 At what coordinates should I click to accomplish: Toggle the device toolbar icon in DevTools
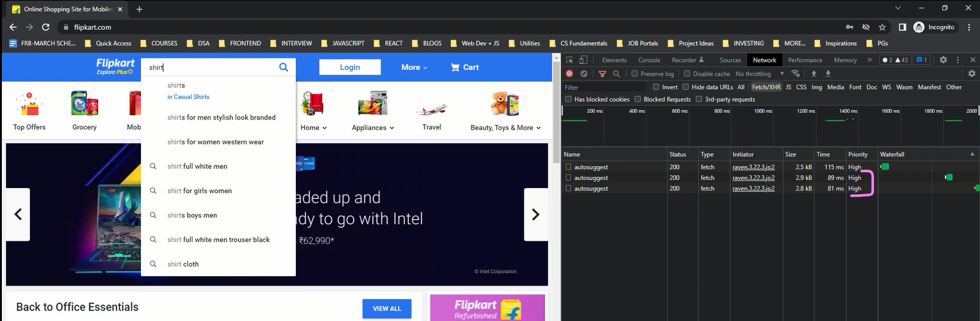coord(583,60)
